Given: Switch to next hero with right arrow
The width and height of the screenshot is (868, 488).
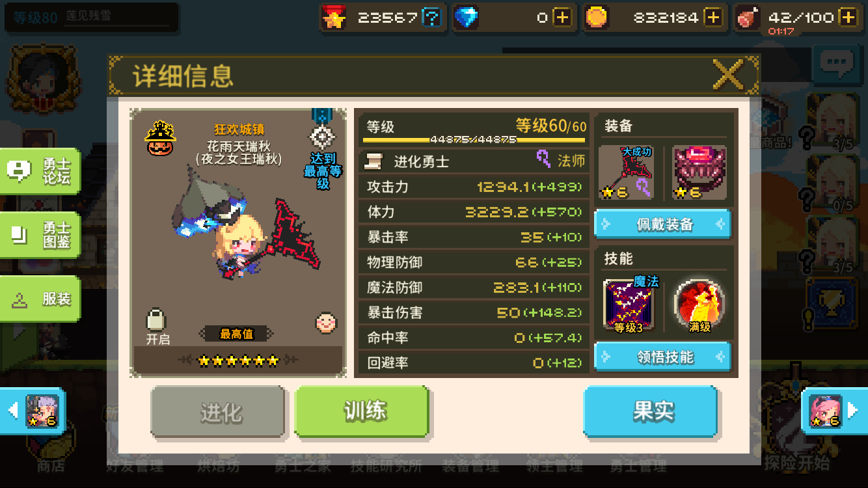Looking at the screenshot, I should [x=834, y=411].
